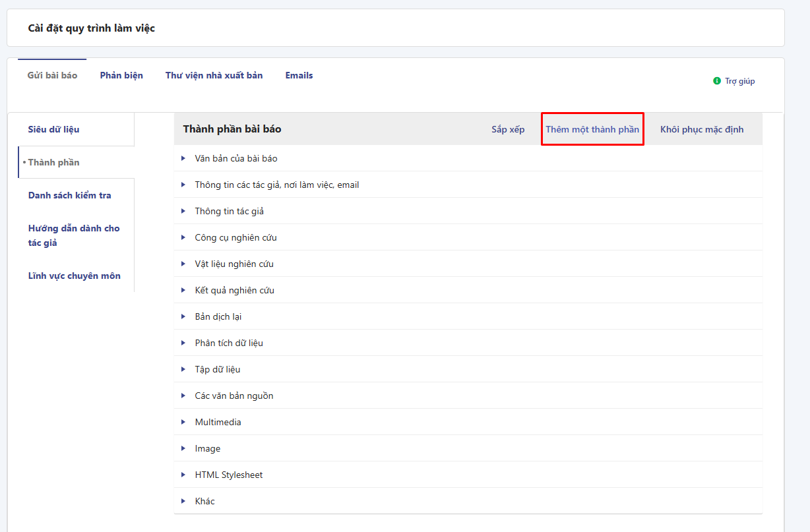The height and width of the screenshot is (532, 810).
Task: Click the green help info icon
Action: [x=717, y=81]
